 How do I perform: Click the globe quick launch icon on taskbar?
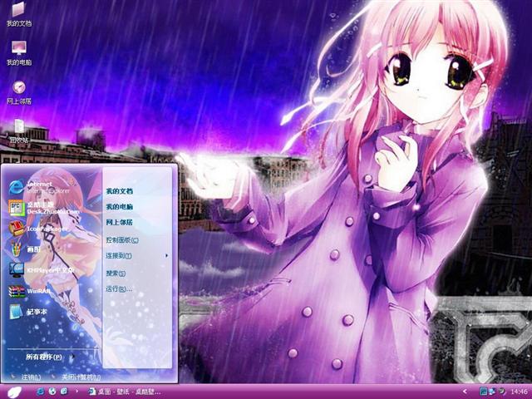click(x=52, y=392)
